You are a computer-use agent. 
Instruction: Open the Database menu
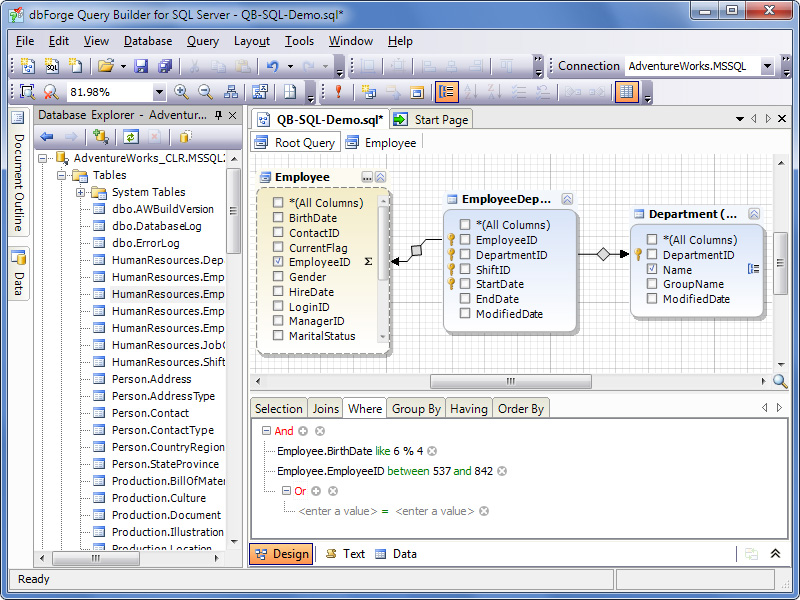(148, 41)
